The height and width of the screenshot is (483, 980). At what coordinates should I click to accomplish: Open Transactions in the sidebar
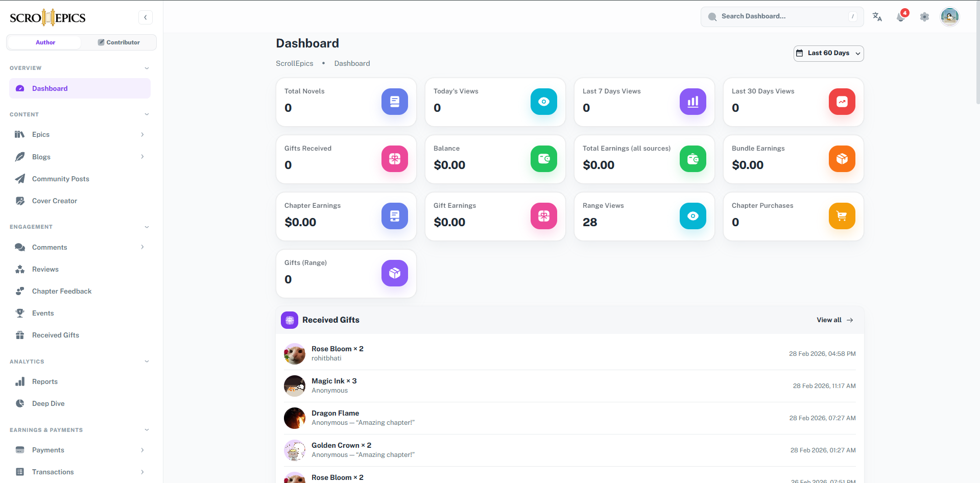pos(80,472)
